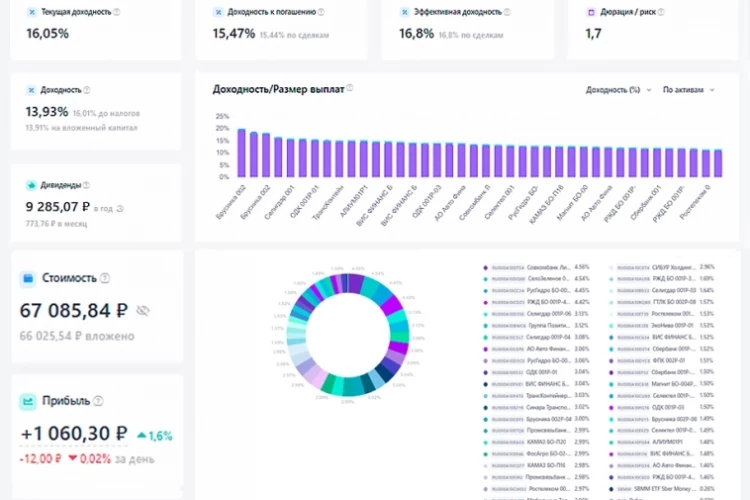The height and width of the screenshot is (500, 750).
Task: Click small clock icon after «в год»
Action: (x=120, y=209)
